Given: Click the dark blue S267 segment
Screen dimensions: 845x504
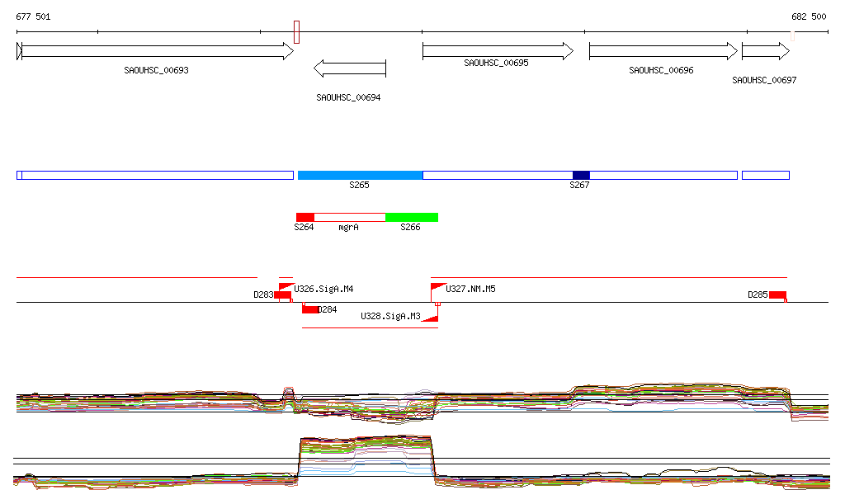Looking at the screenshot, I should [581, 175].
